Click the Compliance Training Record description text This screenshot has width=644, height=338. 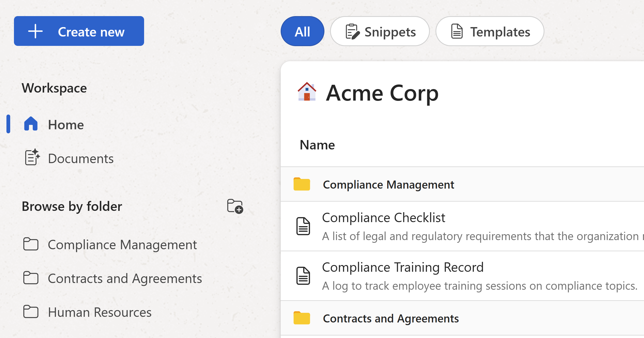480,286
